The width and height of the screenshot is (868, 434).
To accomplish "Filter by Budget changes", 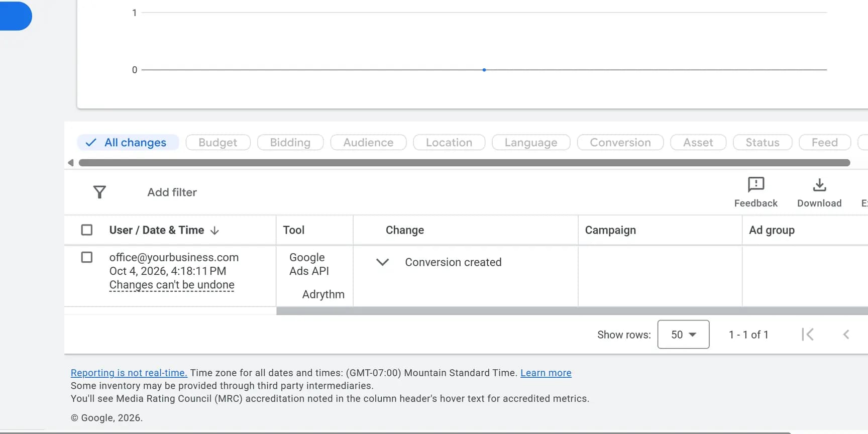I will (x=218, y=143).
